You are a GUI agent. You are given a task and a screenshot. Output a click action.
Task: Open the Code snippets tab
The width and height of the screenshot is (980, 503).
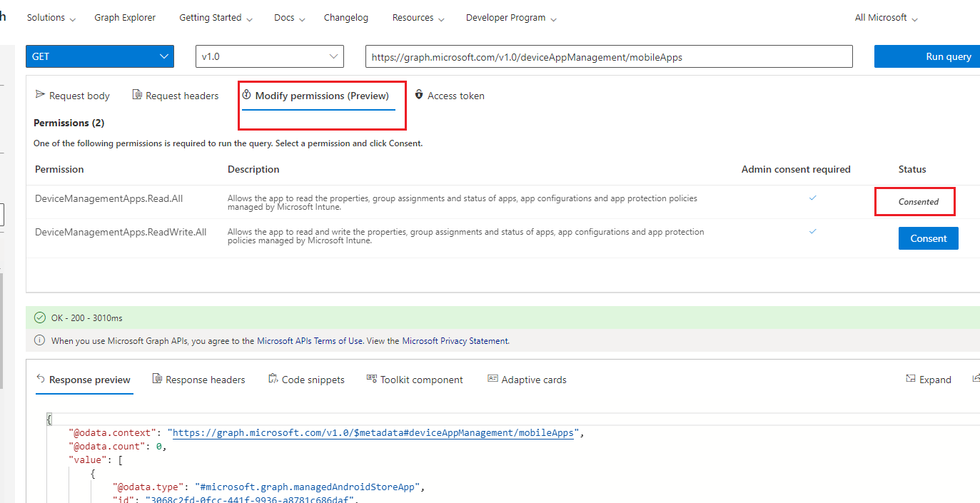point(306,380)
